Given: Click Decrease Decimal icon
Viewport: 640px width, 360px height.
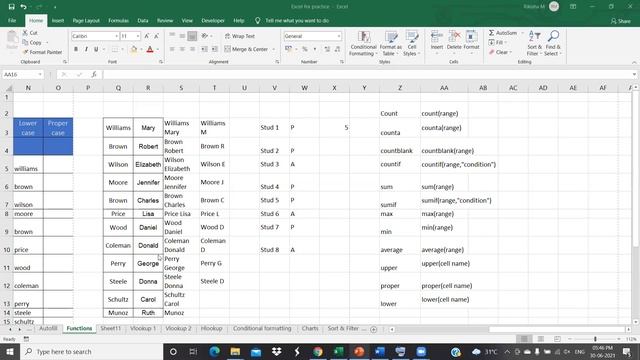Looking at the screenshot, I should (337, 49).
